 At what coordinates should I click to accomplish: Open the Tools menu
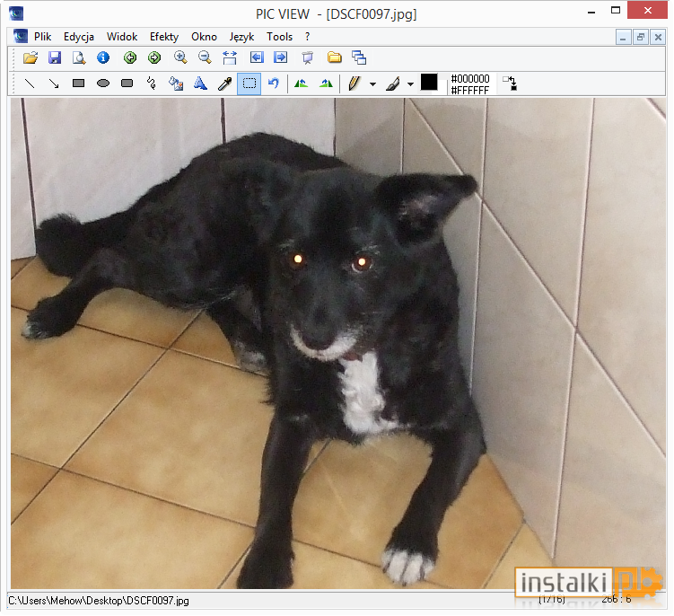(x=279, y=37)
